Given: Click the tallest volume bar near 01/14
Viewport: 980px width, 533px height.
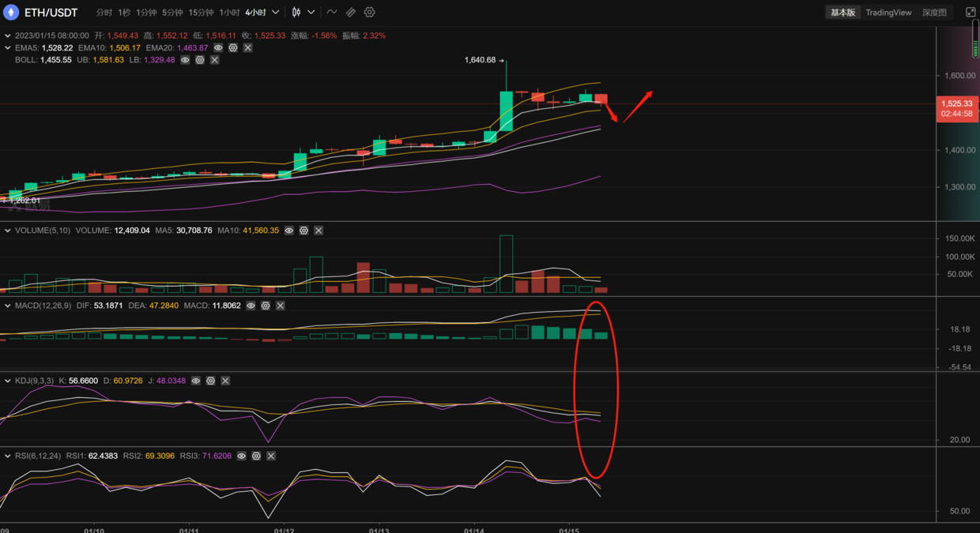Looking at the screenshot, I should click(506, 264).
